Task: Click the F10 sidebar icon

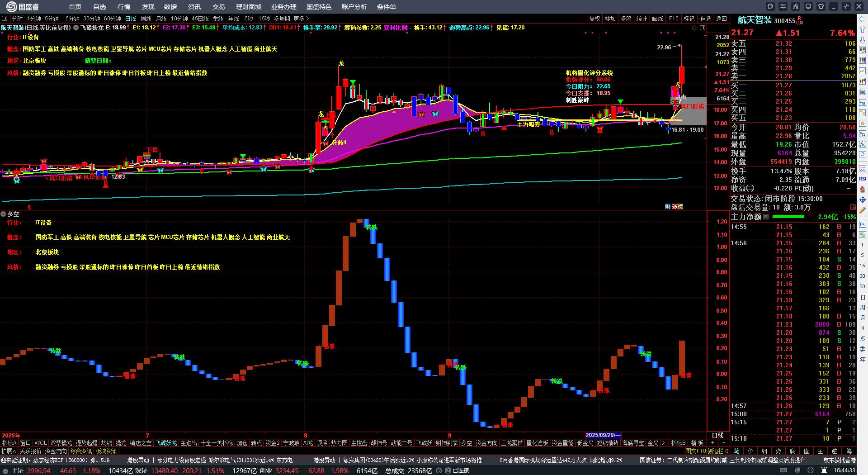Action: tap(863, 103)
